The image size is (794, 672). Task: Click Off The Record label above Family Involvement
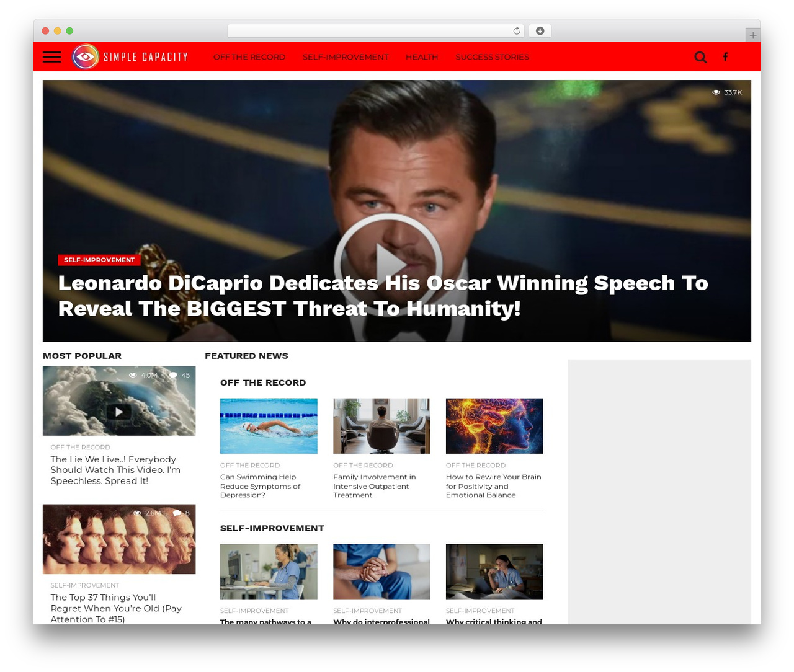363,466
